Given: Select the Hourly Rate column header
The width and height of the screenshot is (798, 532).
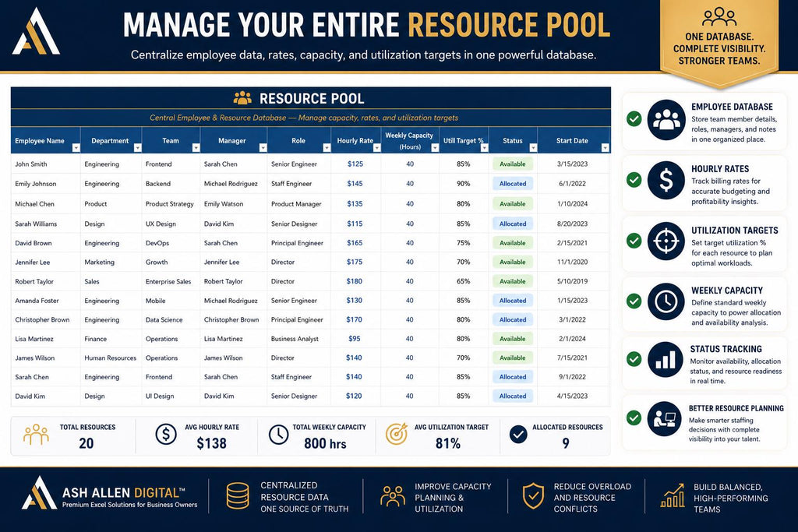Looking at the screenshot, I should coord(355,140).
